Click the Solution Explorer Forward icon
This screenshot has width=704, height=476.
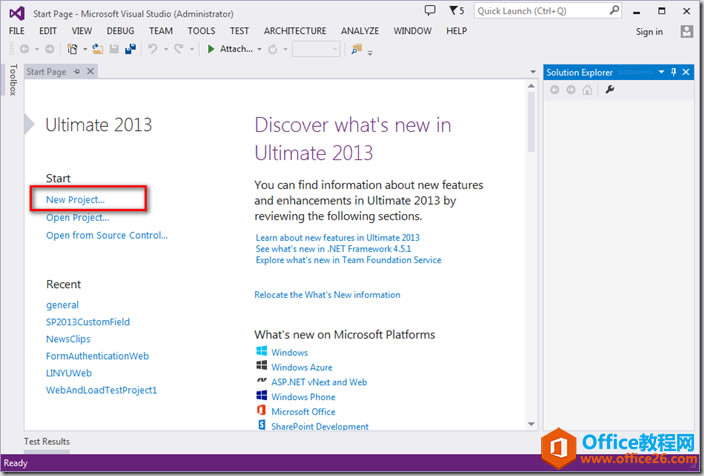[571, 90]
